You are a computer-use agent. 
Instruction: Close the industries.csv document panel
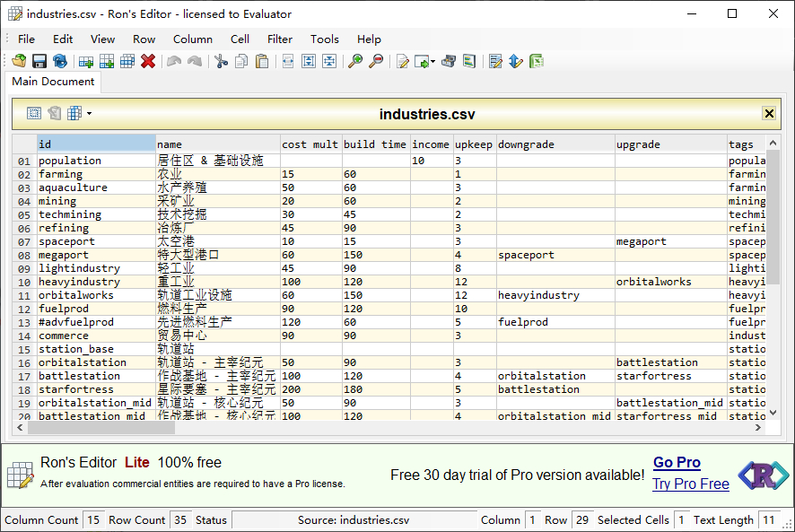point(769,113)
